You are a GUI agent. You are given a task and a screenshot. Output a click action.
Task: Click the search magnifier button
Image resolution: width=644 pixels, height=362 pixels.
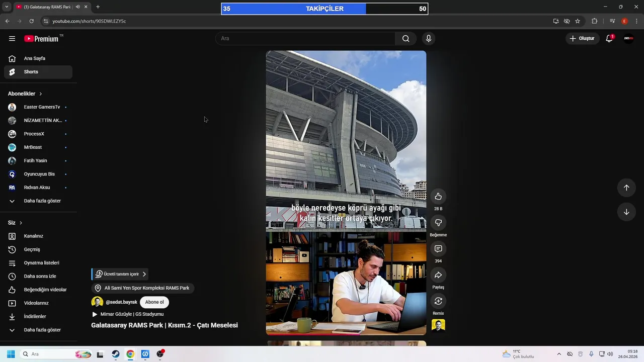click(406, 38)
